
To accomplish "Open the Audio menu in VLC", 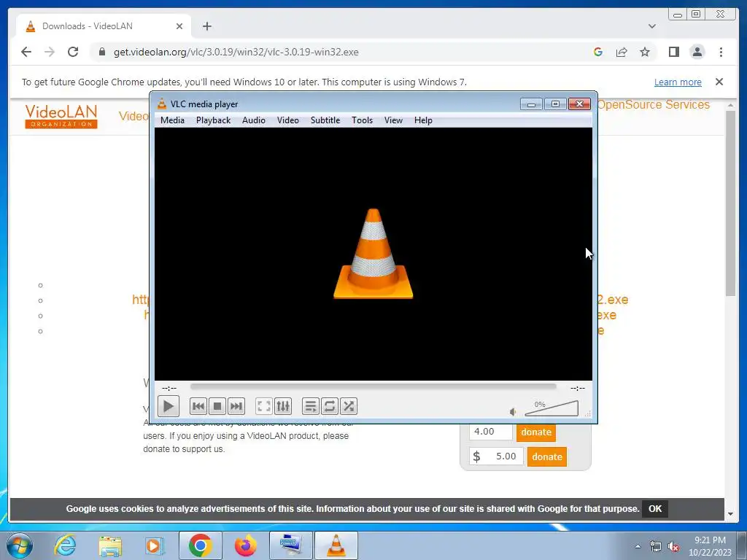I will point(253,120).
